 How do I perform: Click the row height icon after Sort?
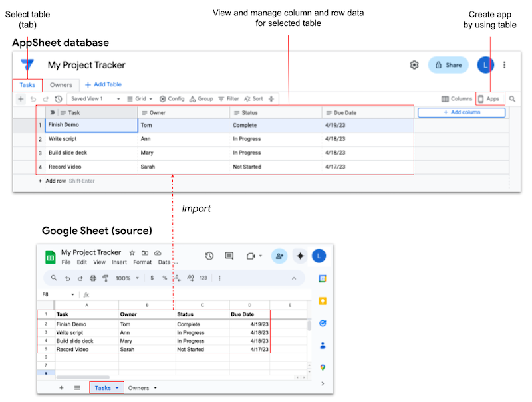(271, 99)
